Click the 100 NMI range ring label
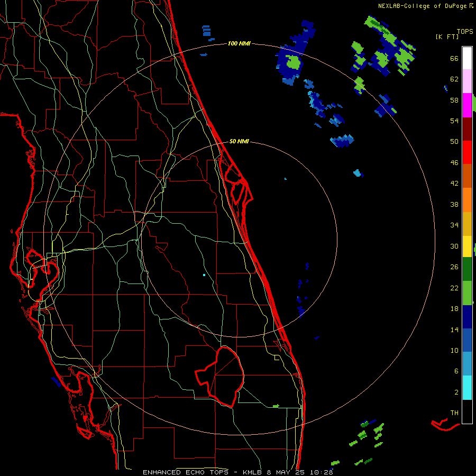Image resolution: width=476 pixels, height=476 pixels. click(x=239, y=44)
